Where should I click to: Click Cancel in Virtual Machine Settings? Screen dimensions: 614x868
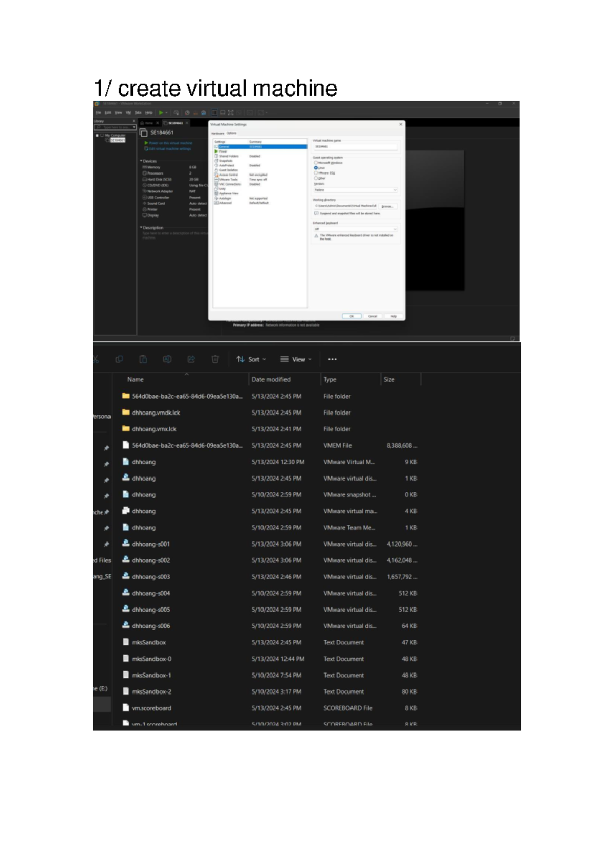[372, 316]
